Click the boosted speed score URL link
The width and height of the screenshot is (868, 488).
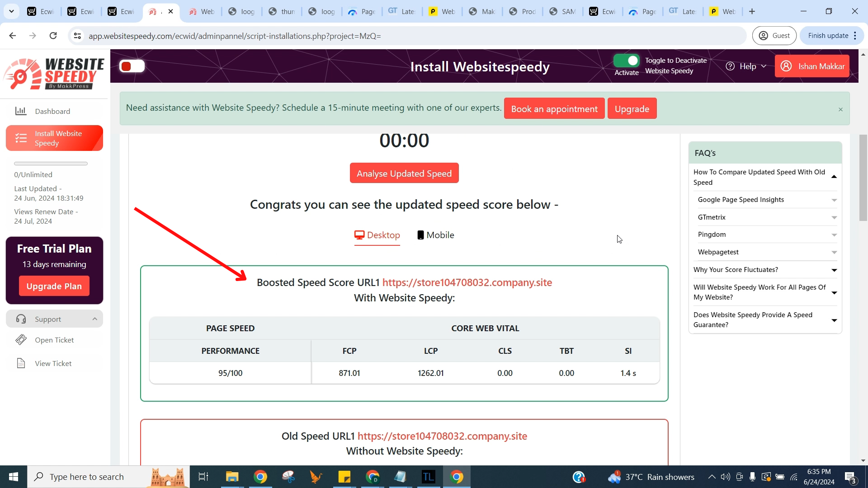click(467, 282)
